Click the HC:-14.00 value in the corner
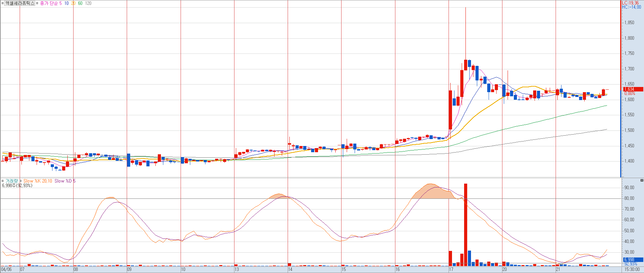The image size is (644, 273). [x=632, y=7]
